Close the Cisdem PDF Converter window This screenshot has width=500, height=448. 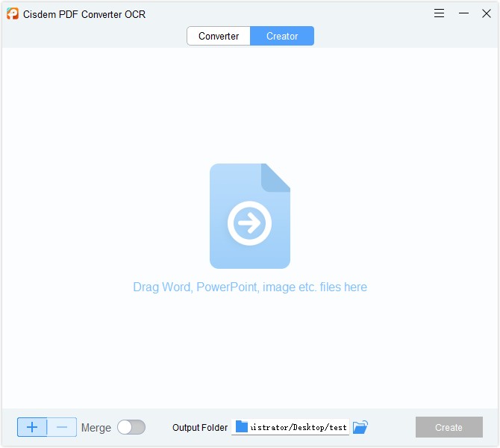point(486,13)
